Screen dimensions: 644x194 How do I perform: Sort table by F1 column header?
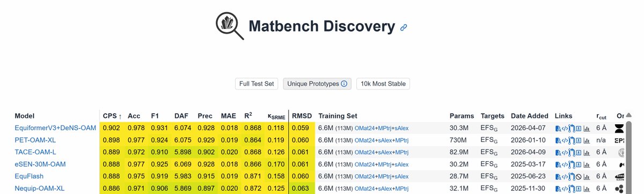pos(156,116)
